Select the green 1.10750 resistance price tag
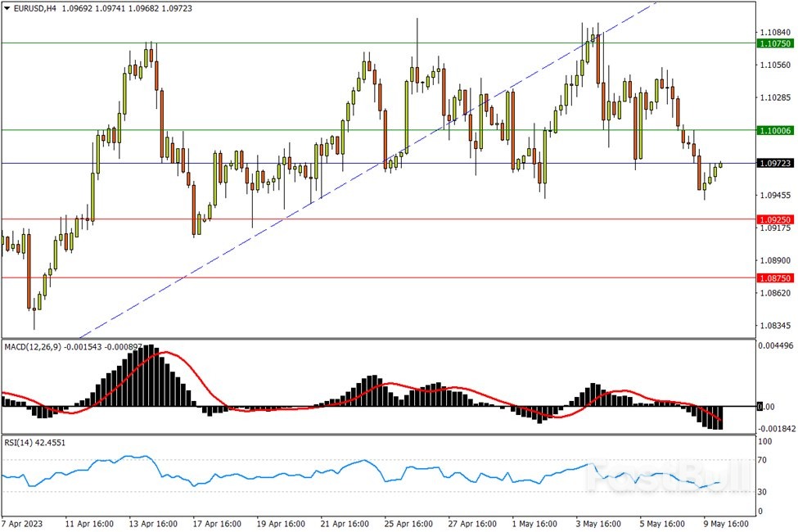 point(774,43)
